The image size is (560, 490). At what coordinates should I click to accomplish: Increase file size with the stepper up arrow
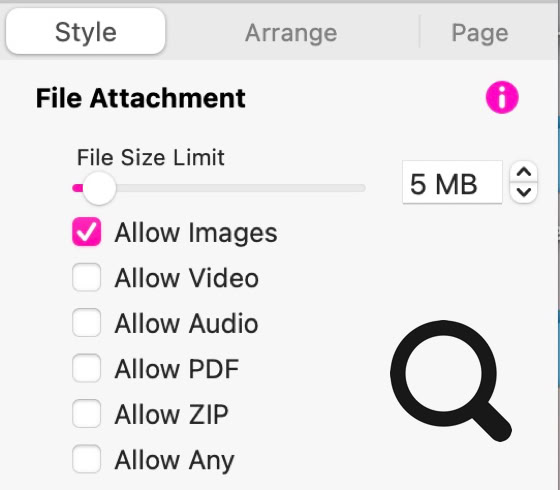[524, 172]
